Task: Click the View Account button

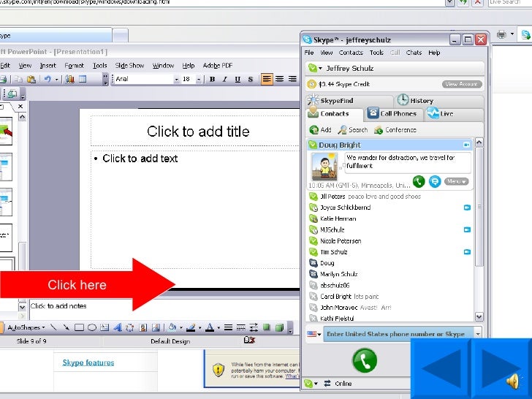Action: (462, 84)
